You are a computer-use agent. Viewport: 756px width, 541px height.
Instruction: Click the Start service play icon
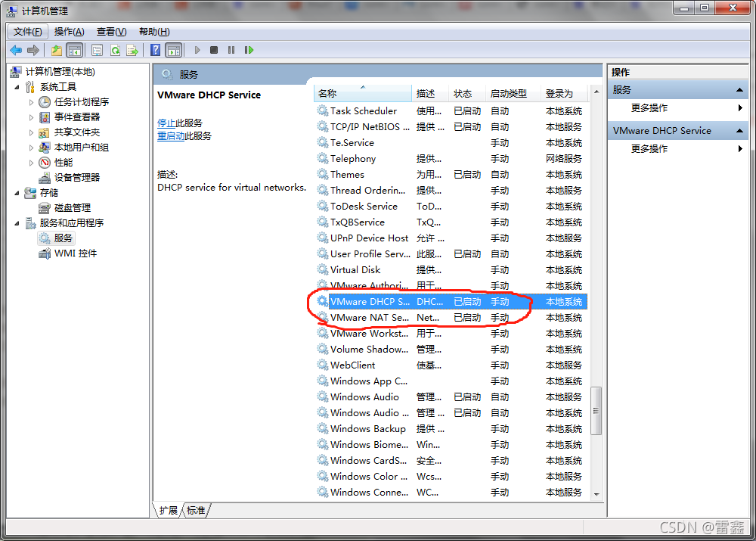[x=197, y=50]
